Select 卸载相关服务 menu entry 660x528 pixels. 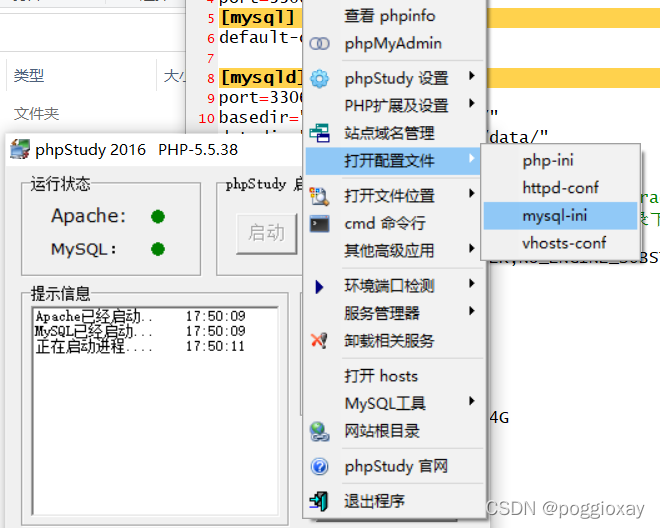(x=389, y=341)
